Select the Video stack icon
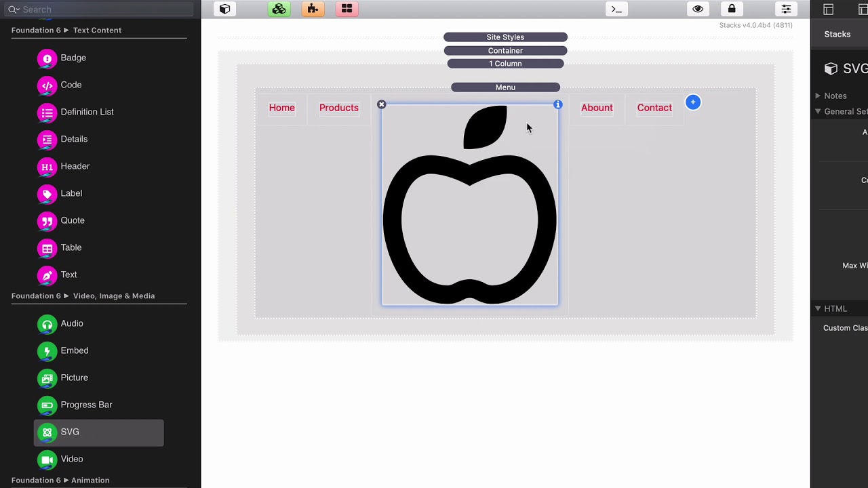This screenshot has height=488, width=868. 47,460
